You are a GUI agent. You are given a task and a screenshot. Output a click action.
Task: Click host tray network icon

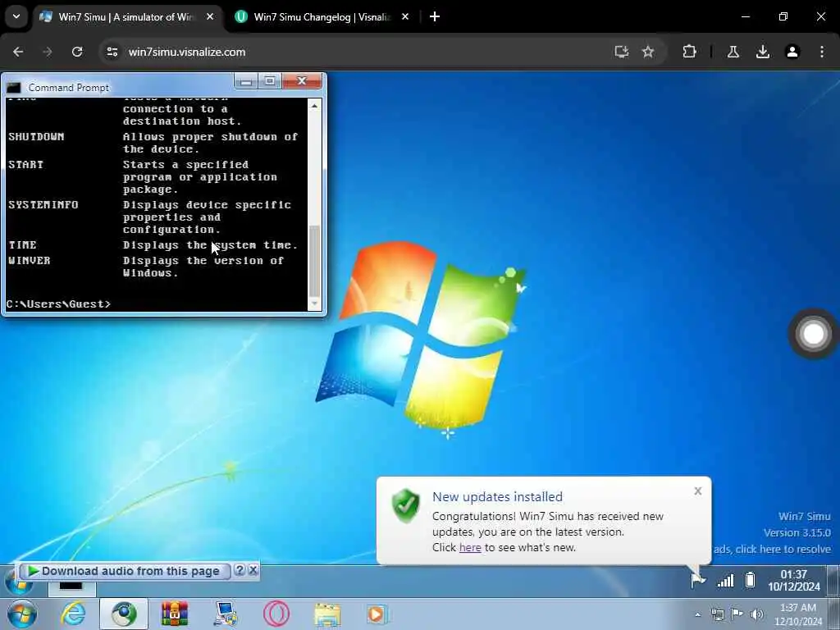click(x=717, y=614)
